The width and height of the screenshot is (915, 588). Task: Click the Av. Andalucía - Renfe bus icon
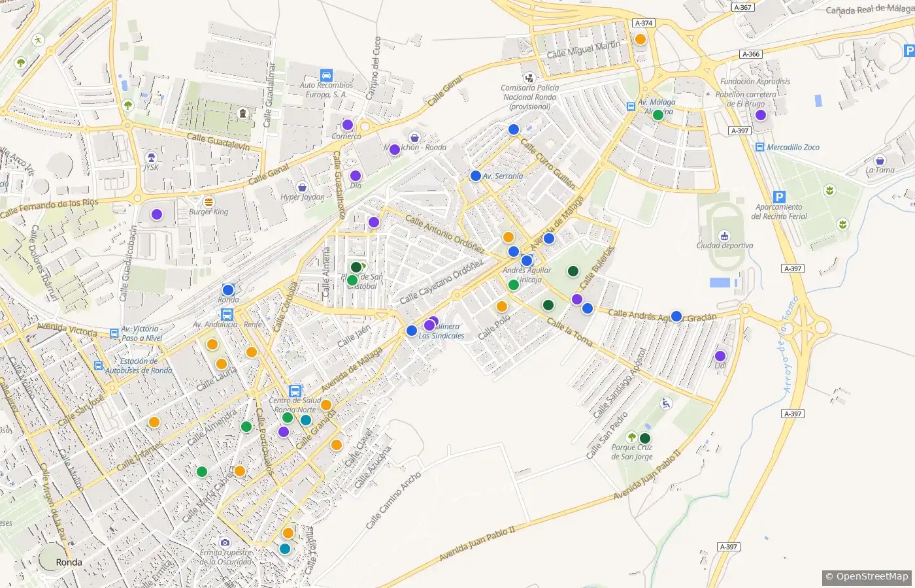pos(227,314)
